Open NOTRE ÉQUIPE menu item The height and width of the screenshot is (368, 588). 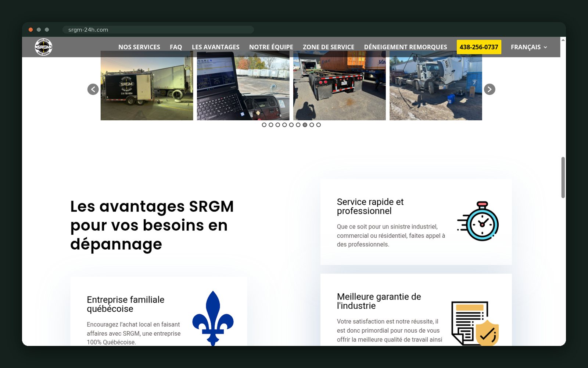point(271,47)
